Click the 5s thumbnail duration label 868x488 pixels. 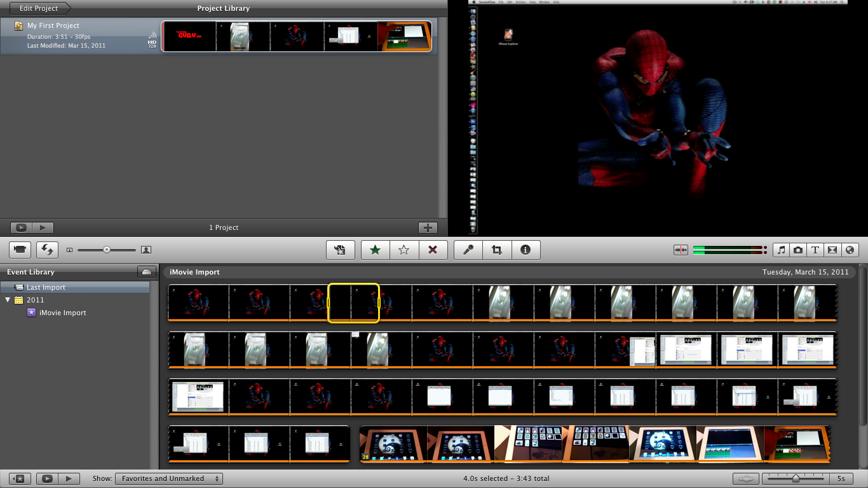tap(841, 478)
